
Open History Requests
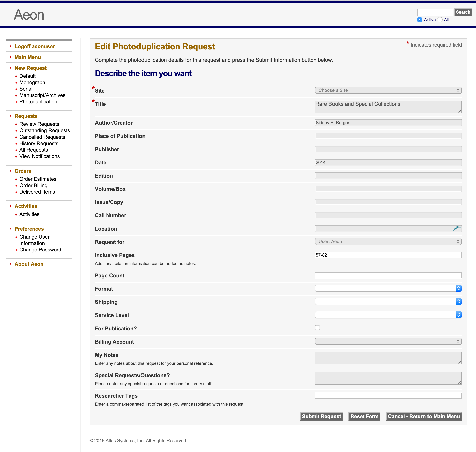[x=39, y=143]
